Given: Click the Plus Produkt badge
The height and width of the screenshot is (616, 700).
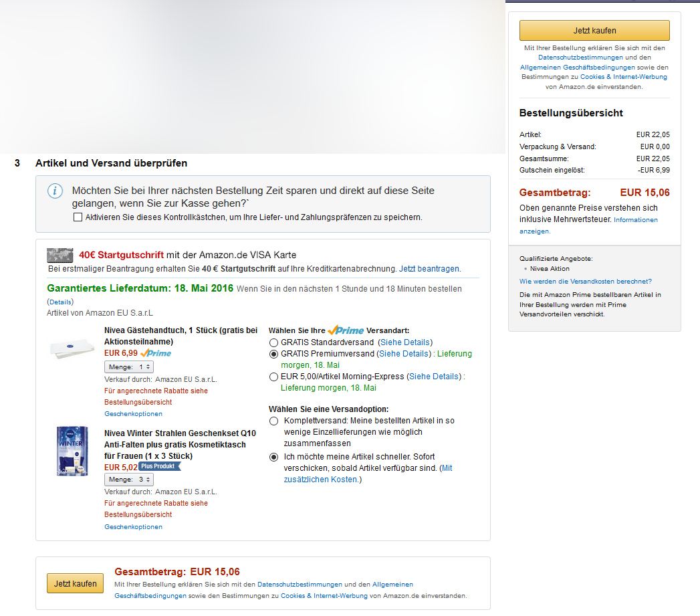Looking at the screenshot, I should [159, 466].
